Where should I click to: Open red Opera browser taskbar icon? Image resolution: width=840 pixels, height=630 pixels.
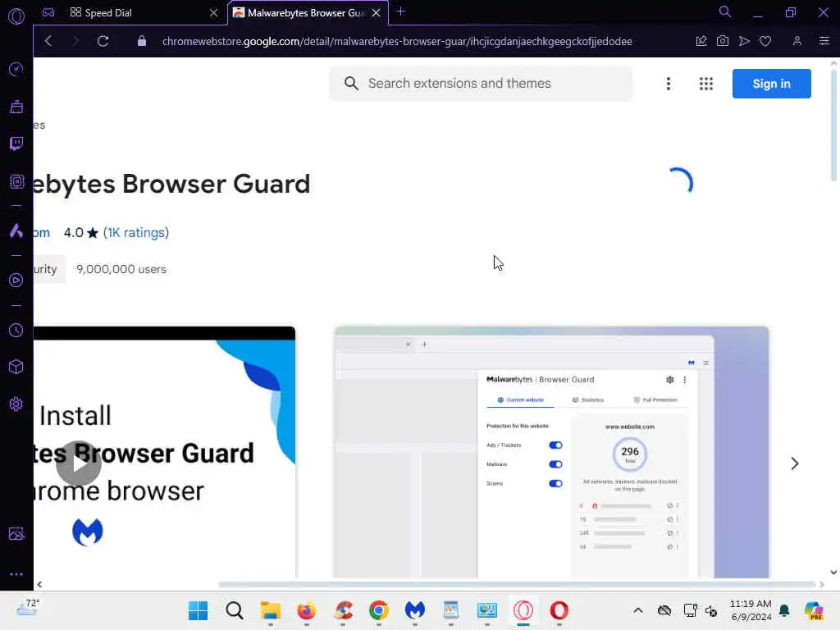pyautogui.click(x=559, y=610)
